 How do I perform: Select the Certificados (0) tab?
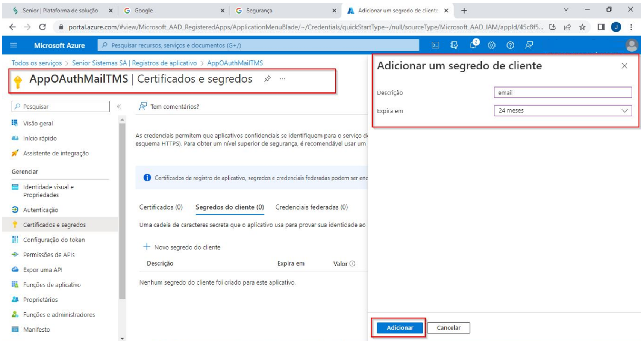click(161, 207)
